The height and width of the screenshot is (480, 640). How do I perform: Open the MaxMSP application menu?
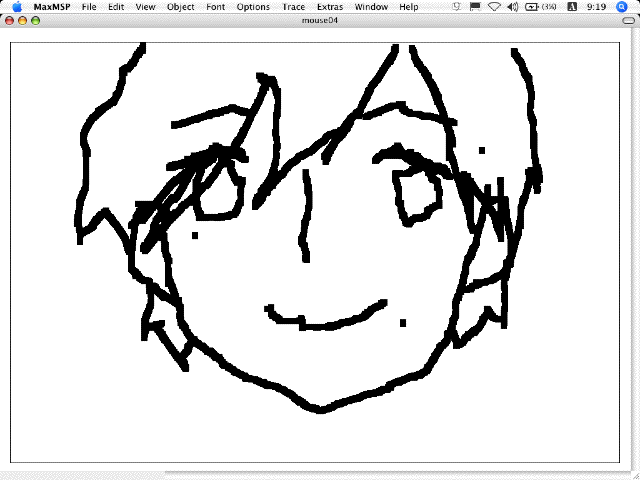pos(52,7)
